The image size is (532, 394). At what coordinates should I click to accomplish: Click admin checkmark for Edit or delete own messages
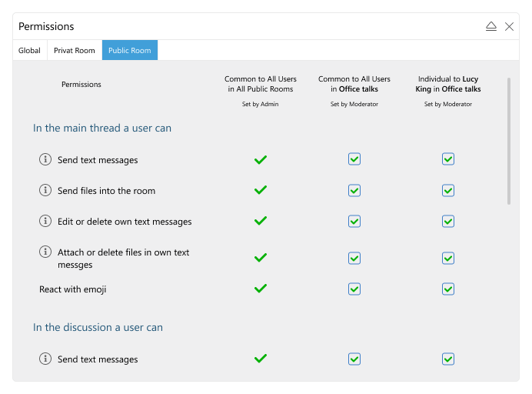261,221
